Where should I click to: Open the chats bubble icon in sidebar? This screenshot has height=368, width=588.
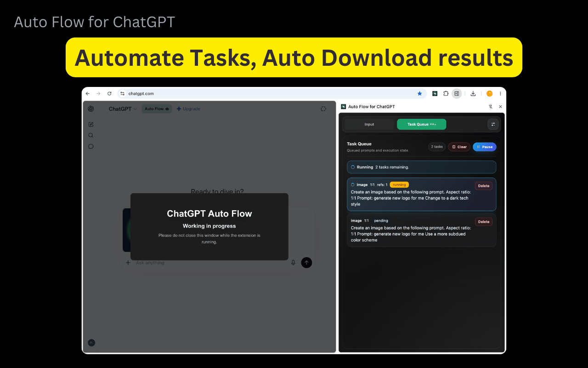(91, 146)
